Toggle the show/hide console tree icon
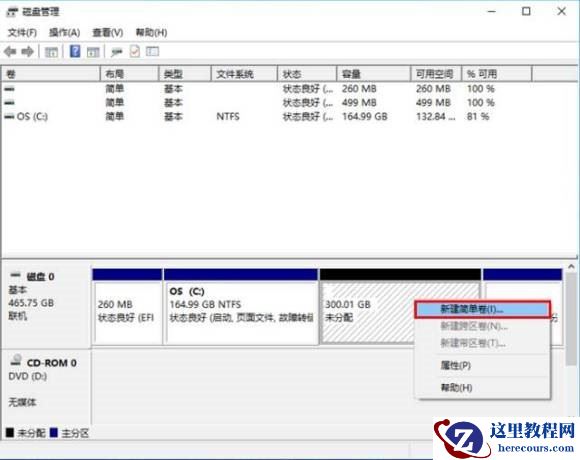The width and height of the screenshot is (580, 460). (x=51, y=52)
